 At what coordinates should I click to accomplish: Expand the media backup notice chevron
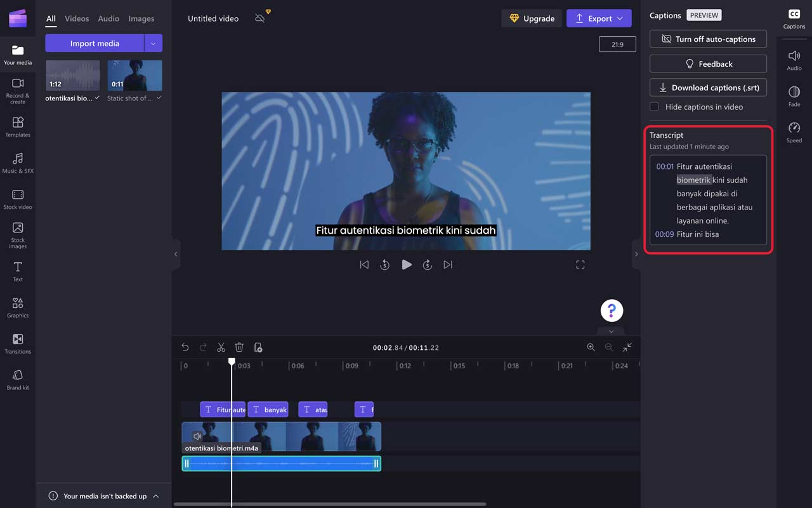pos(156,496)
